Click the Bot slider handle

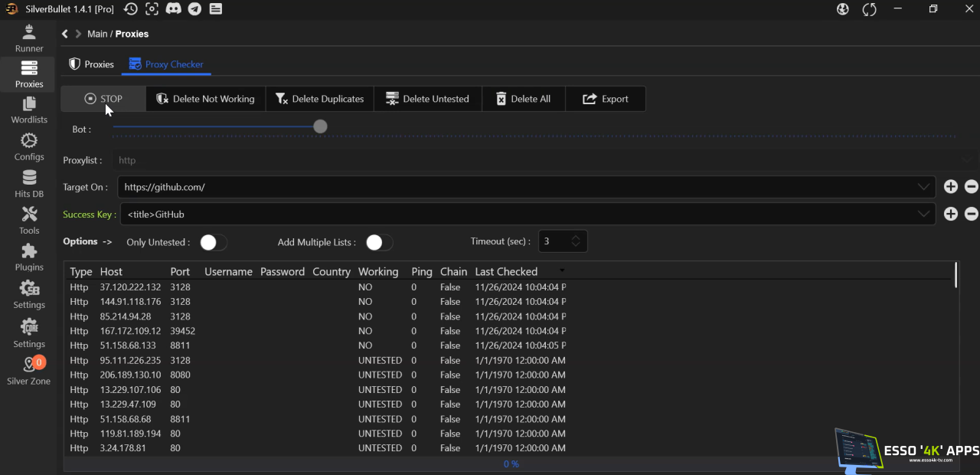[320, 126]
